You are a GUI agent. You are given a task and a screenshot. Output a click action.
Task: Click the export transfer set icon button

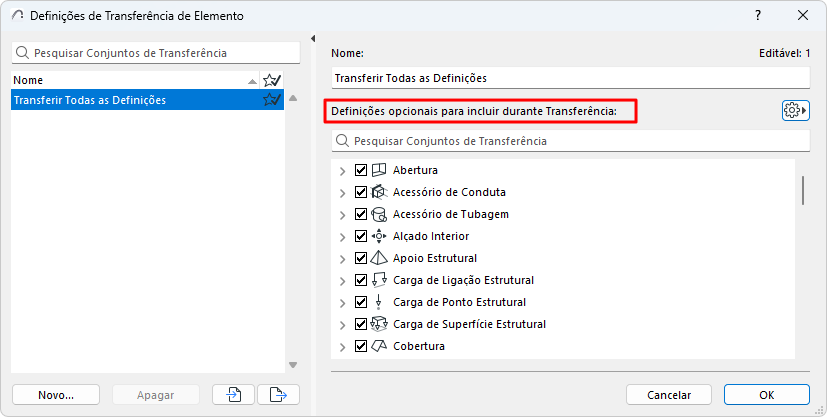[278, 395]
